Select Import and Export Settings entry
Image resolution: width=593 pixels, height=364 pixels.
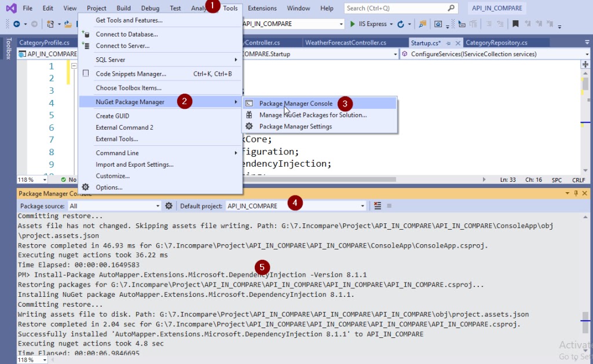point(160,164)
